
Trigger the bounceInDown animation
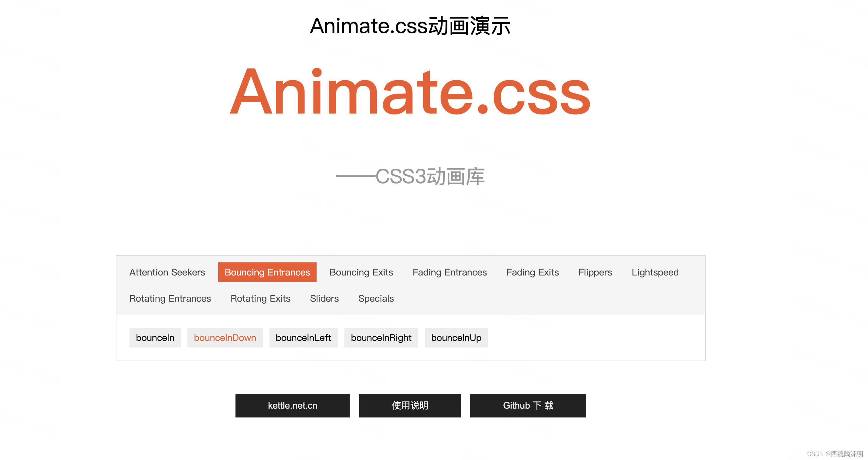click(x=225, y=338)
